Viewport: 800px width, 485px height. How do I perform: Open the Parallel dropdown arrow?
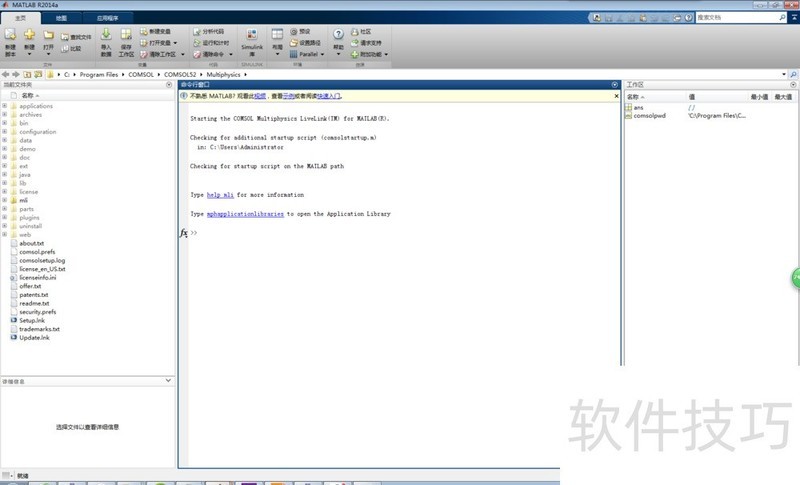click(322, 54)
